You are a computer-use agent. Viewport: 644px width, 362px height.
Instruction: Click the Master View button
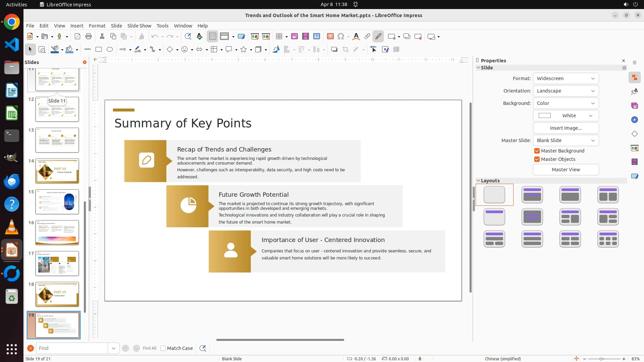566,170
